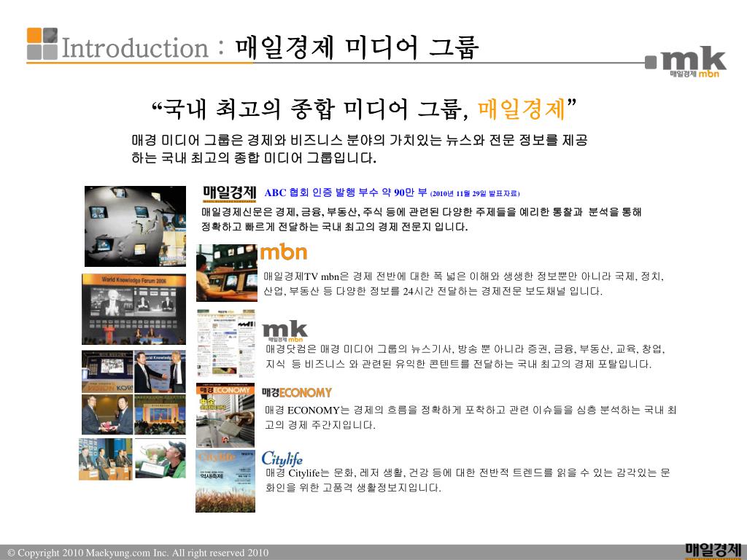Click the 매일경제 logo in footer corner

pos(713,551)
